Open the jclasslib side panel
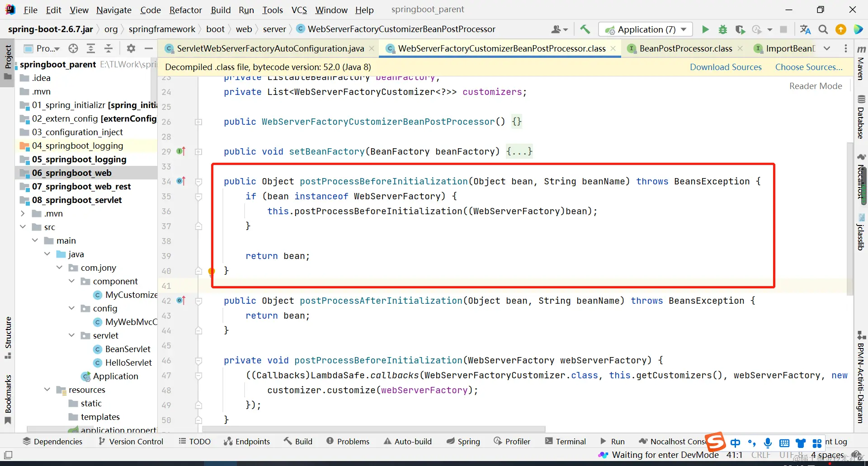Image resolution: width=868 pixels, height=466 pixels. [861, 232]
